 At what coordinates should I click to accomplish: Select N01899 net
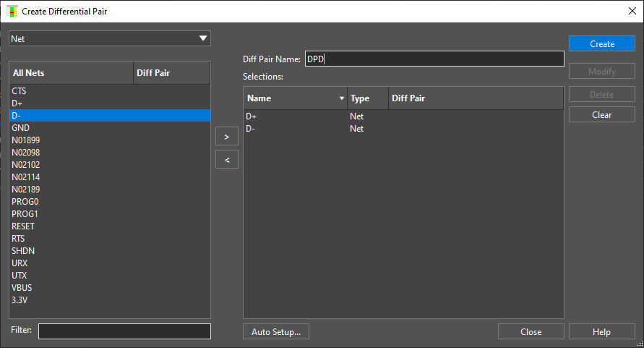coord(110,140)
